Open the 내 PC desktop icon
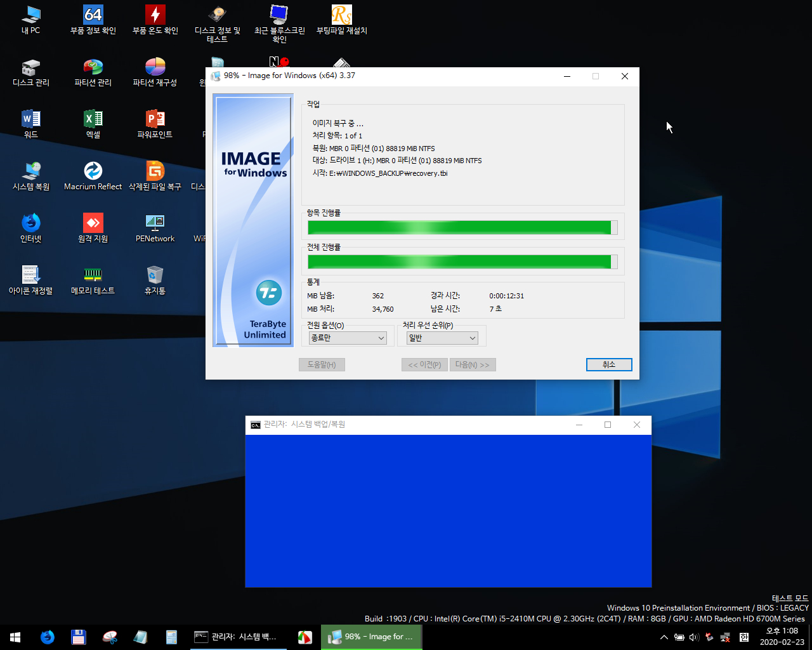 click(30, 20)
